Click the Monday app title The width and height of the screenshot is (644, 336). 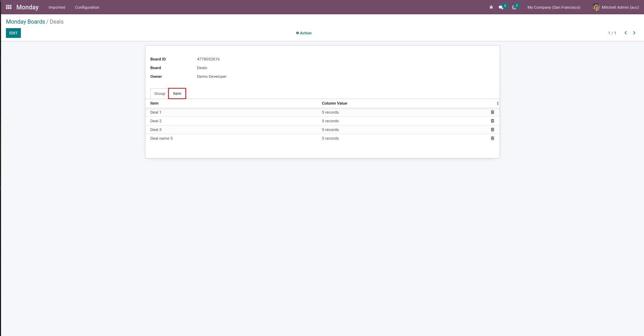(27, 7)
